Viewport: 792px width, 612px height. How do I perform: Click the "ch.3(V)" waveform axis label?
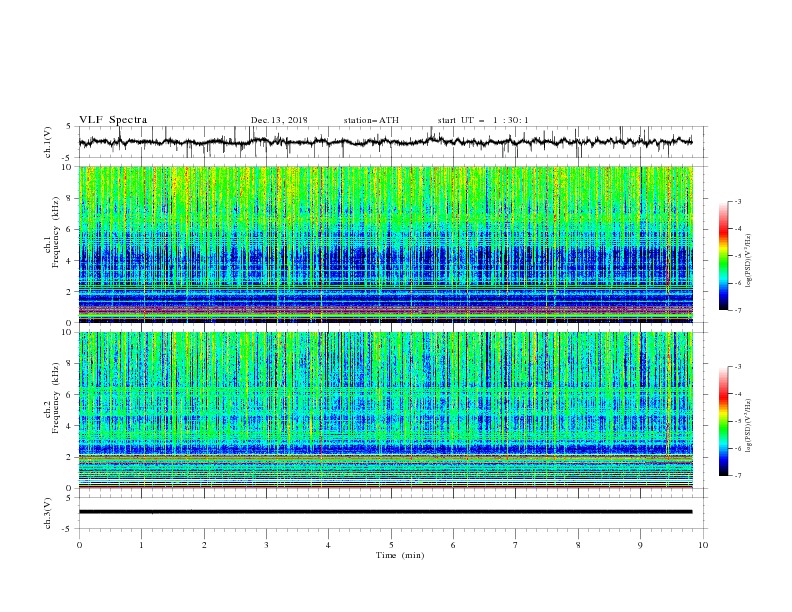pyautogui.click(x=48, y=513)
